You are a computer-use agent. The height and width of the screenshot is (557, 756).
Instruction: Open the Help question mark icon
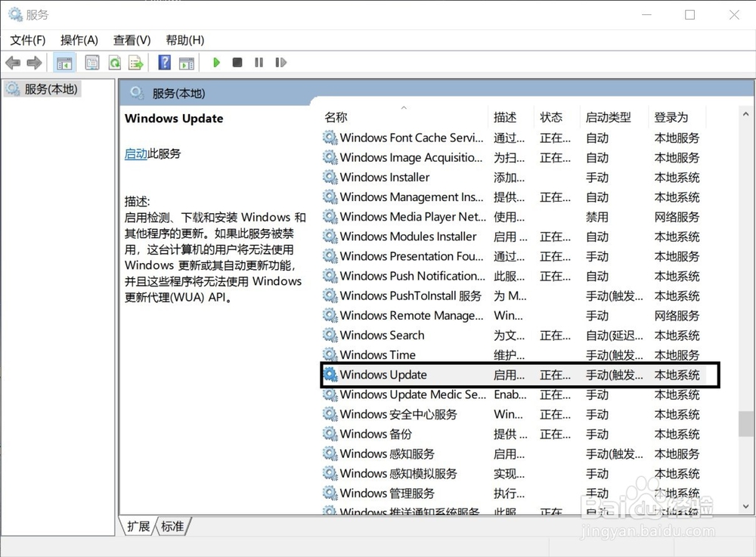pos(164,62)
